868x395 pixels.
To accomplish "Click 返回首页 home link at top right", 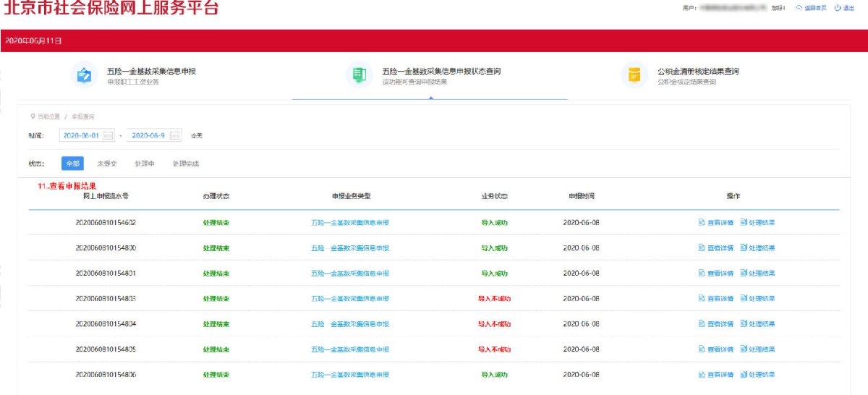I will pos(810,8).
